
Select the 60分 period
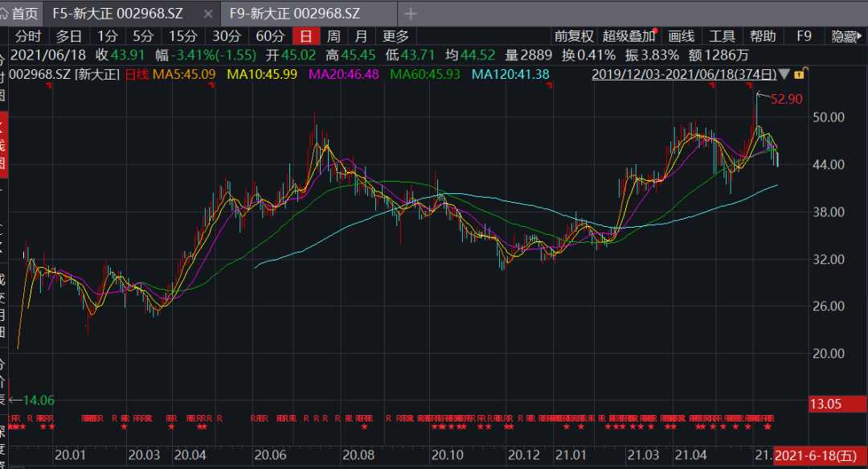[270, 36]
